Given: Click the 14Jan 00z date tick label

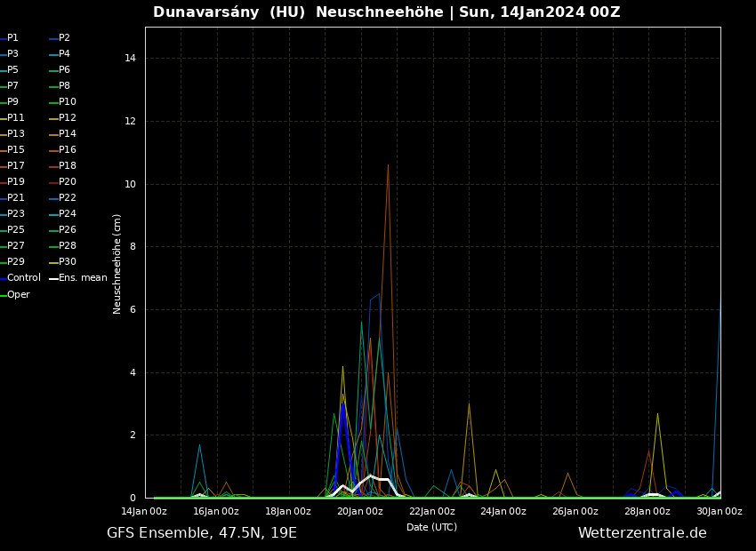Looking at the screenshot, I should click(x=144, y=512).
